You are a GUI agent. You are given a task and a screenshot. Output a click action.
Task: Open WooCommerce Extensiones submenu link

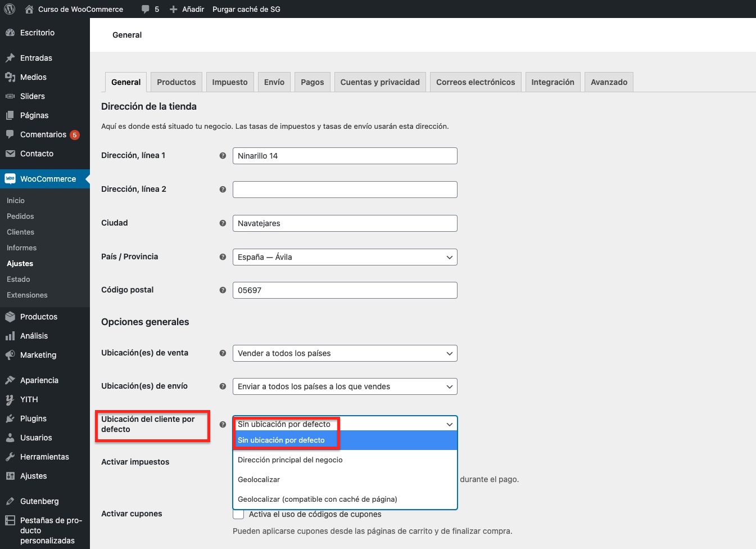click(27, 295)
